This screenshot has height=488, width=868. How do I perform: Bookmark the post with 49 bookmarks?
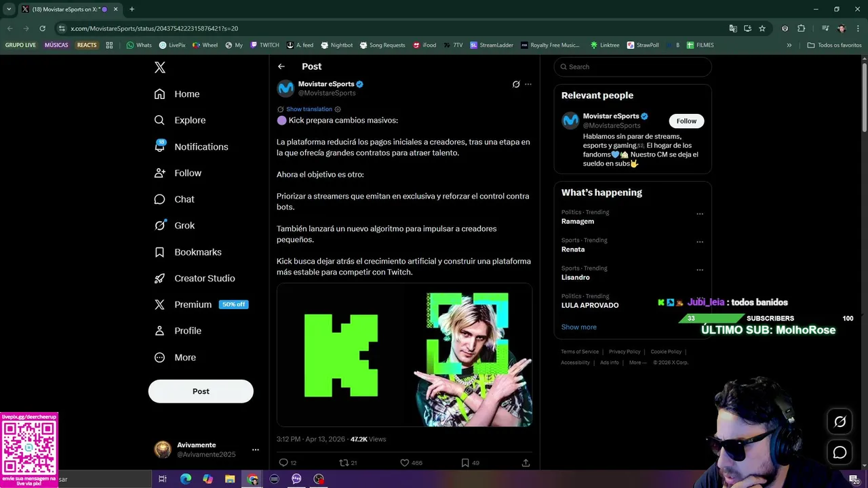pyautogui.click(x=465, y=463)
